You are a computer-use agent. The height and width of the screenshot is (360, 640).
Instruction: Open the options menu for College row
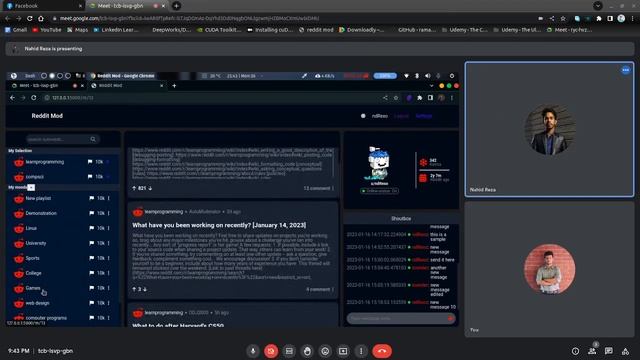(109, 273)
